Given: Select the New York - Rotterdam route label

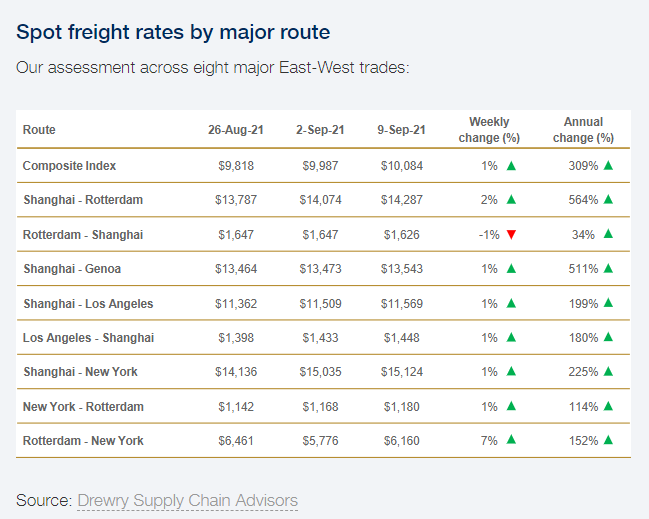Looking at the screenshot, I should 83,407.
